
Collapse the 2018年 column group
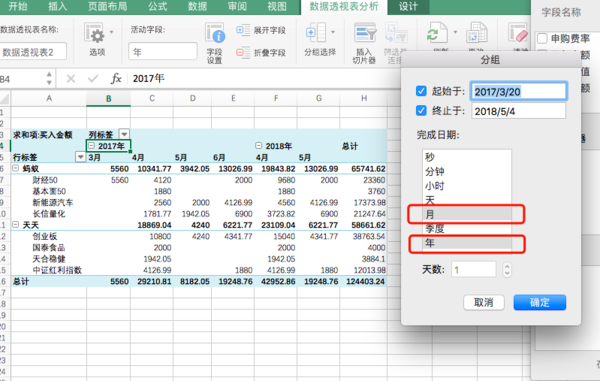coord(259,146)
